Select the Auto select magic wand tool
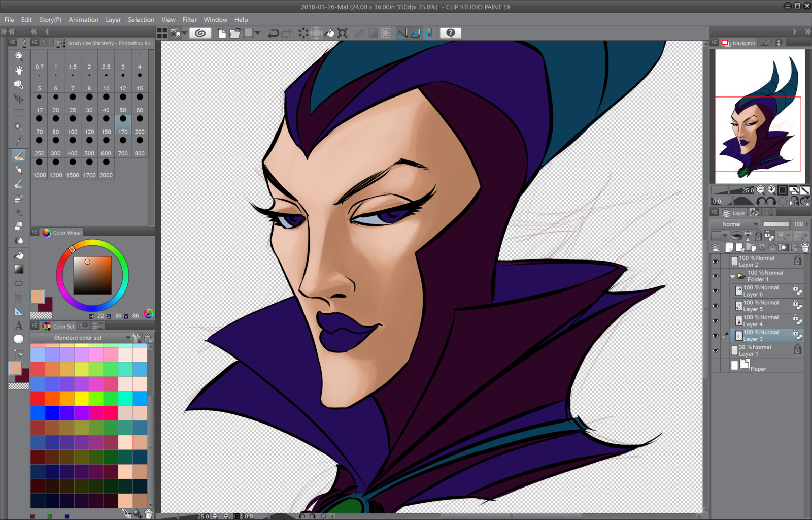 tap(19, 127)
